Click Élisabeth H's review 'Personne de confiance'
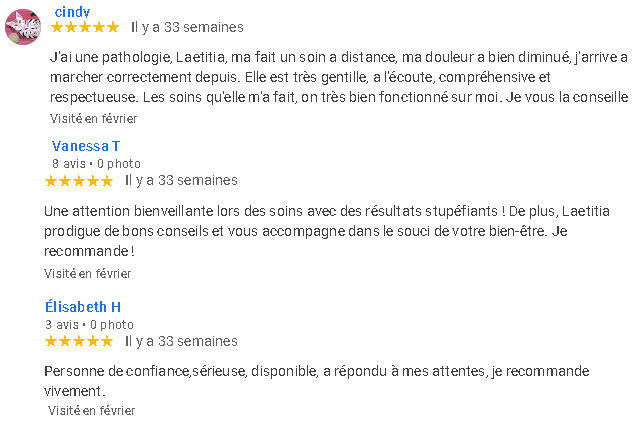This screenshot has height=425, width=643. 317,381
